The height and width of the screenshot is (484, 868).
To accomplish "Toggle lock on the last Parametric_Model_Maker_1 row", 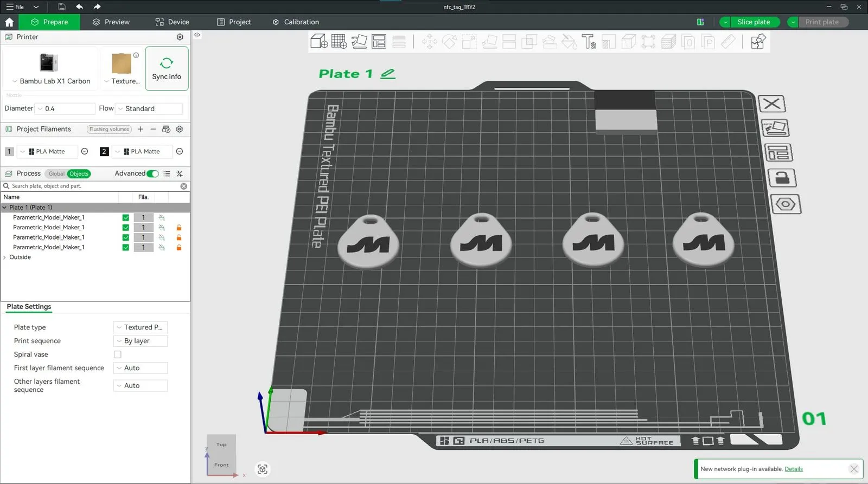I will click(x=179, y=248).
